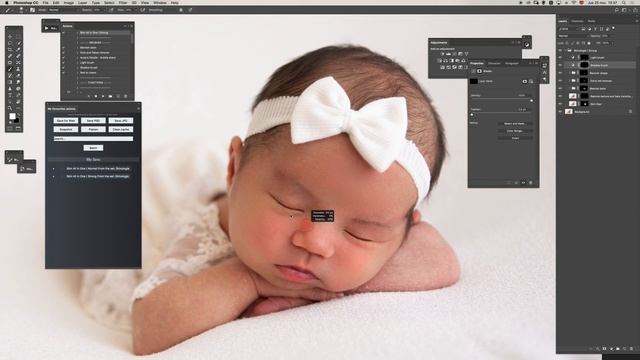640x360 pixels.
Task: Open the Opacity dropdown in options bar
Action: coord(104,10)
